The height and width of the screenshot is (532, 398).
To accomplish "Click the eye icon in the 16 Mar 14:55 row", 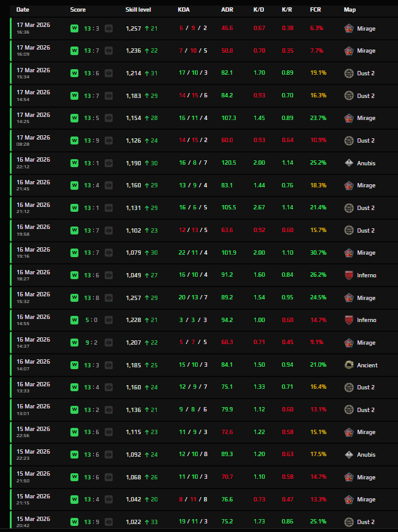I will (x=108, y=320).
